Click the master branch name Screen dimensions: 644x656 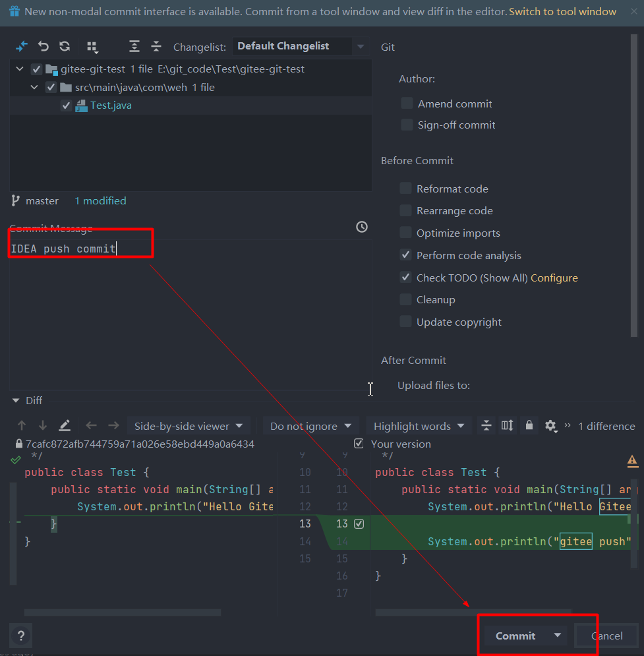[x=42, y=201]
